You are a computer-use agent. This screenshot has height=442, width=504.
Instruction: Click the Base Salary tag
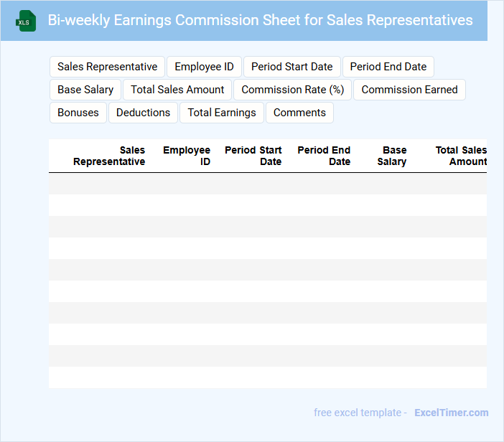85,90
